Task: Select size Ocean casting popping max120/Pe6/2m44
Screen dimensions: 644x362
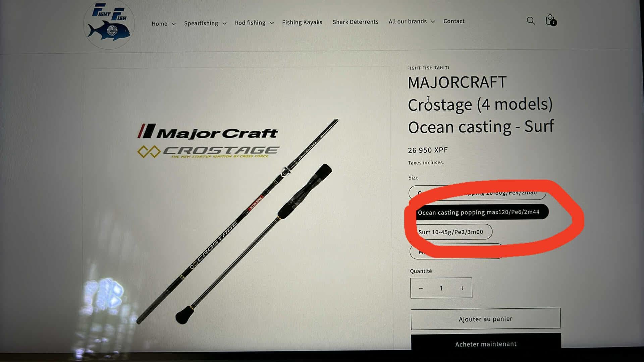Action: (x=479, y=212)
